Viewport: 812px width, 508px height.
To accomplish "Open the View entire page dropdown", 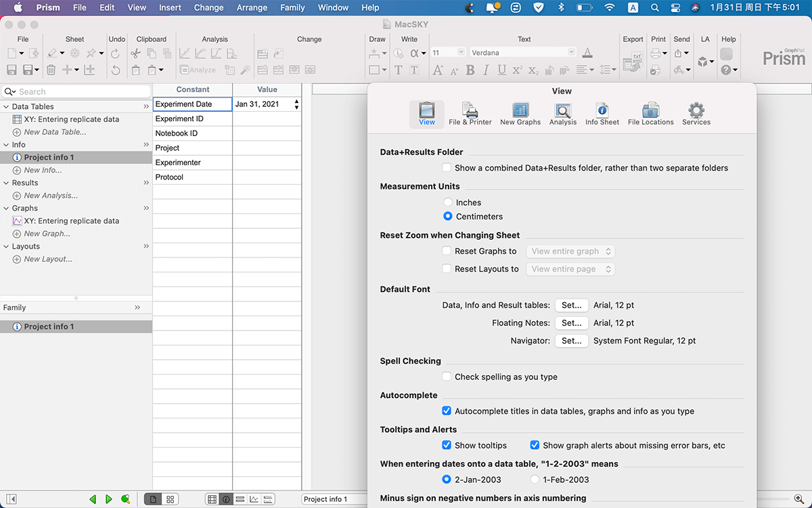I will (x=570, y=269).
